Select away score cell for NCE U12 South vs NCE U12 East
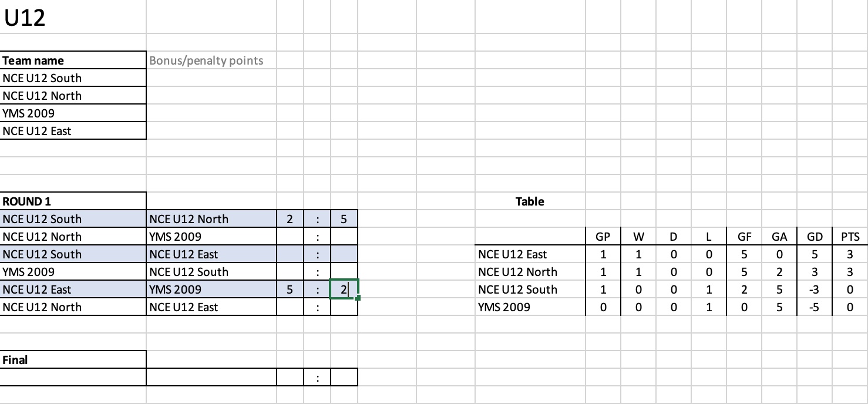This screenshot has height=404, width=868. [x=344, y=254]
